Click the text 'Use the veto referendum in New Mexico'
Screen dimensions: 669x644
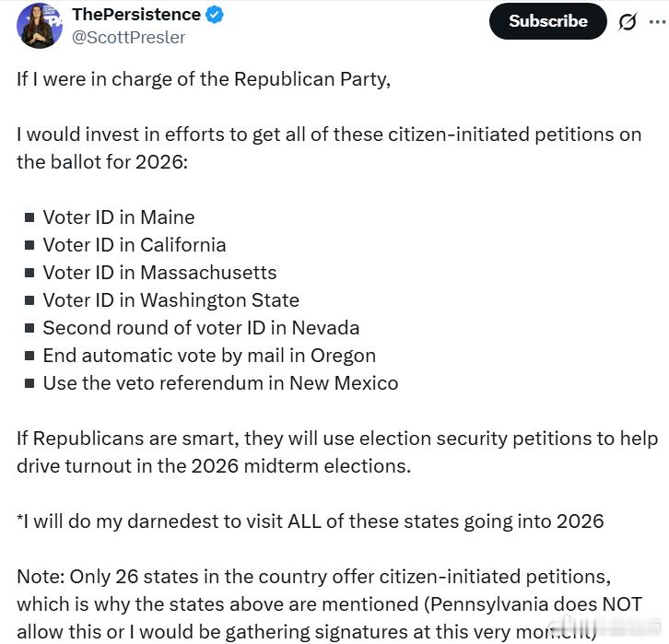coord(220,383)
